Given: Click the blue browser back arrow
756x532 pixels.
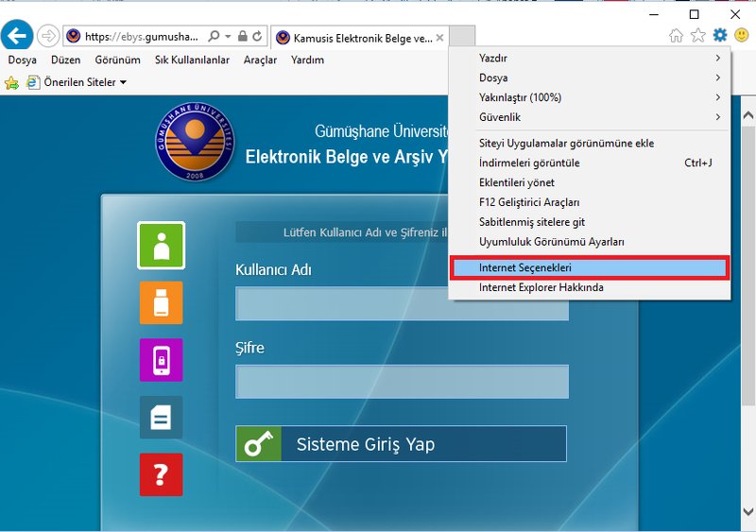Looking at the screenshot, I should coord(16,36).
